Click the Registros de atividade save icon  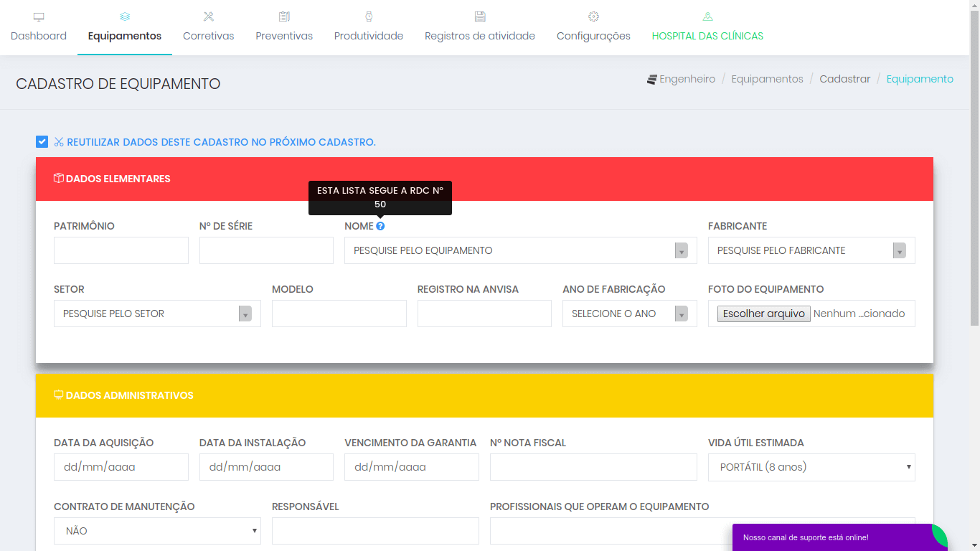(x=480, y=17)
